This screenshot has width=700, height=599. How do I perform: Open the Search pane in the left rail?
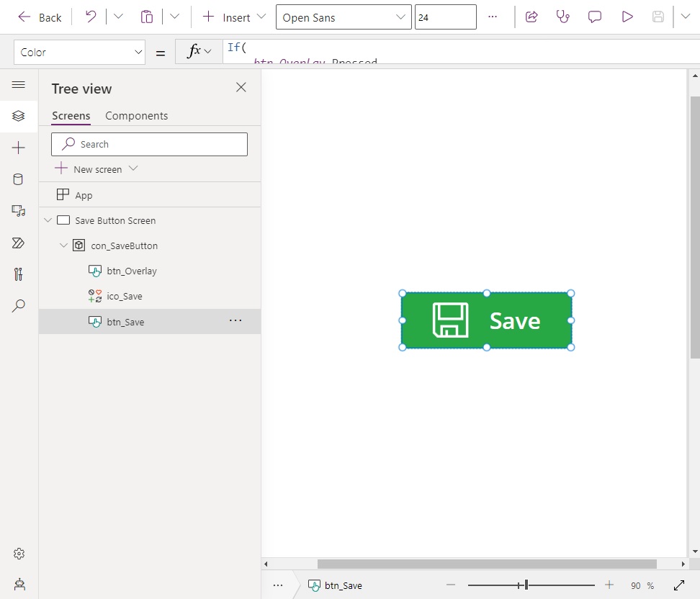pos(19,306)
